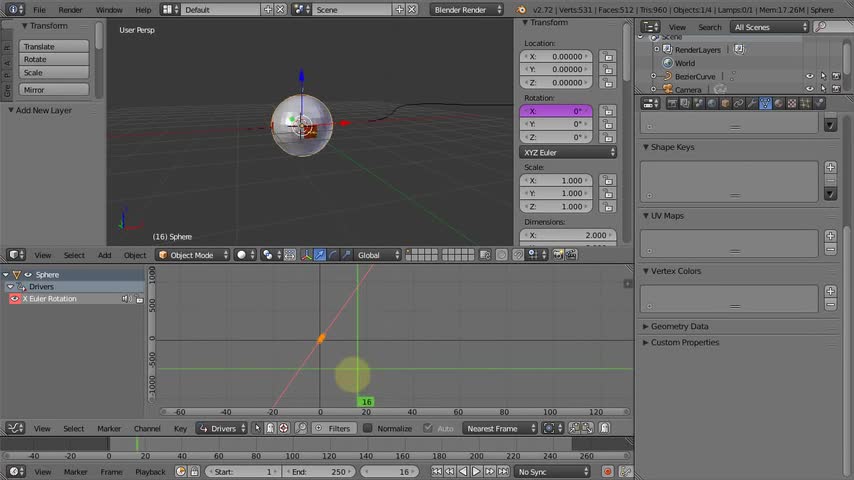The width and height of the screenshot is (854, 480).
Task: Click the graph editor ghost curves icon
Action: pyautogui.click(x=605, y=428)
